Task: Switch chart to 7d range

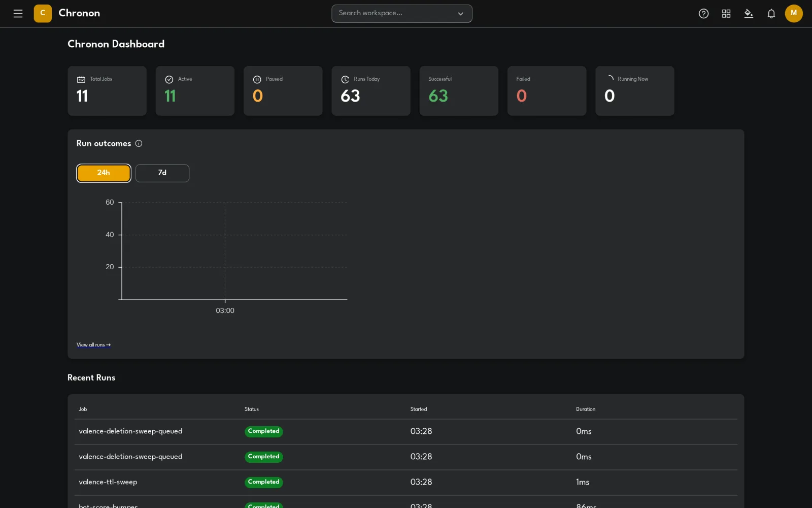Action: click(x=162, y=173)
